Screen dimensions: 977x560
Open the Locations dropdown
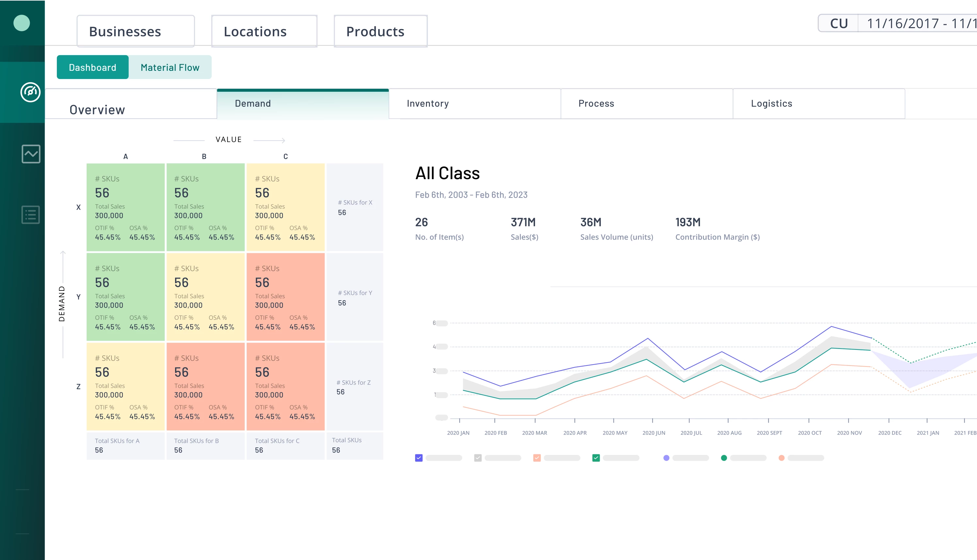[264, 32]
